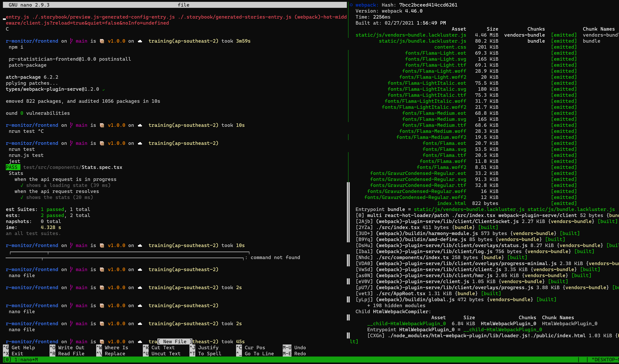
Task: Click the package box icon on the 3m59s prompt
Action: 102,41
